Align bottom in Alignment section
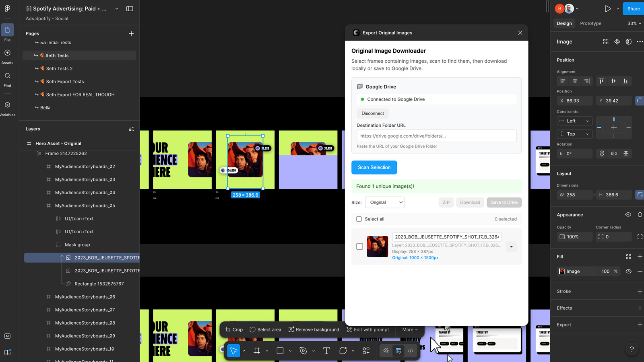 (x=626, y=81)
